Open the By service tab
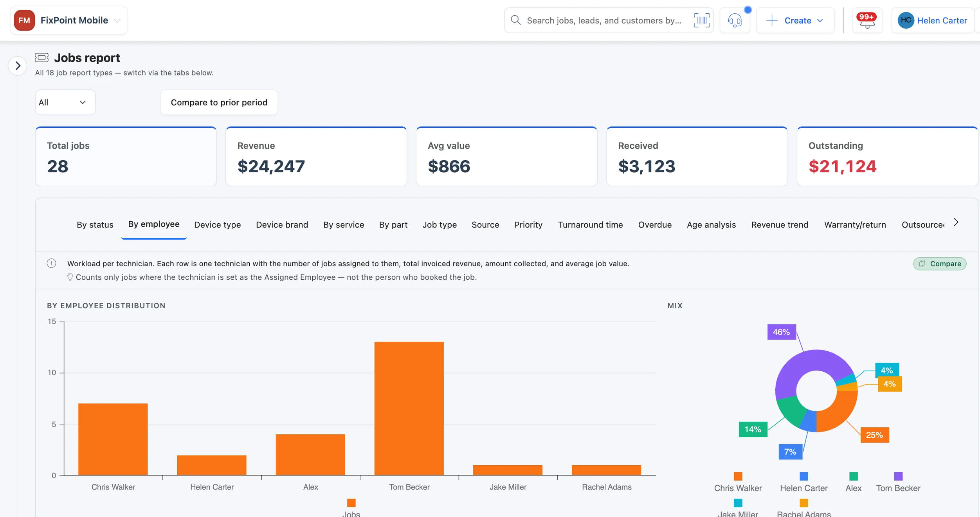The width and height of the screenshot is (980, 517). pyautogui.click(x=344, y=225)
